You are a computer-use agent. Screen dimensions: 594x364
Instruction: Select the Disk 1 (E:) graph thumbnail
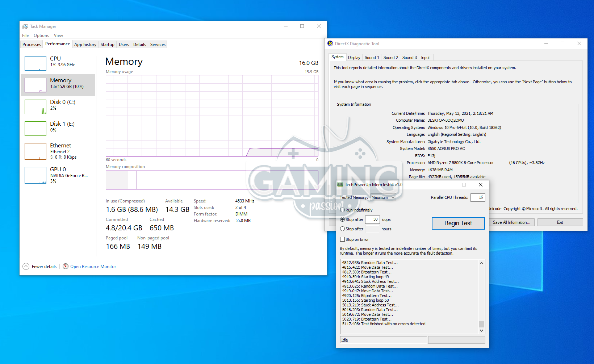[35, 129]
